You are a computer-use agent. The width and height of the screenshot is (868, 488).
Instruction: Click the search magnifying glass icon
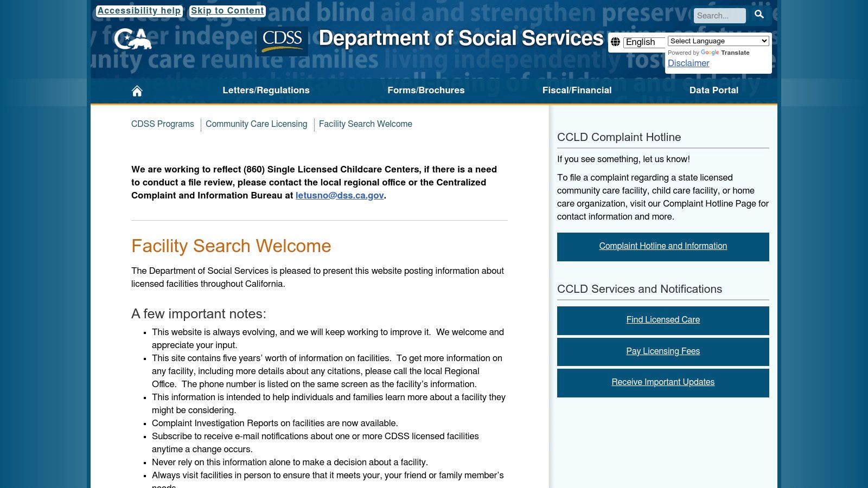[x=759, y=16]
